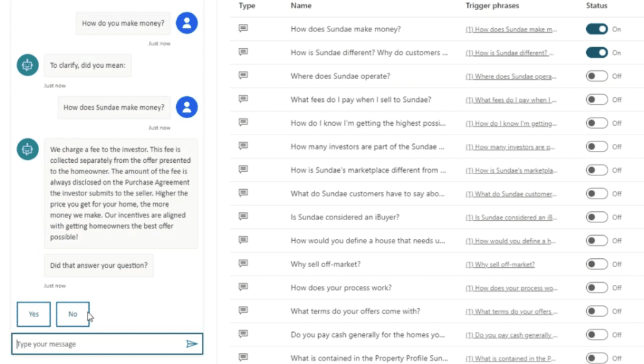Click the topic type icon for 'How does Sundae make money?' row
Screen dimensions: 644x364
tap(243, 28)
